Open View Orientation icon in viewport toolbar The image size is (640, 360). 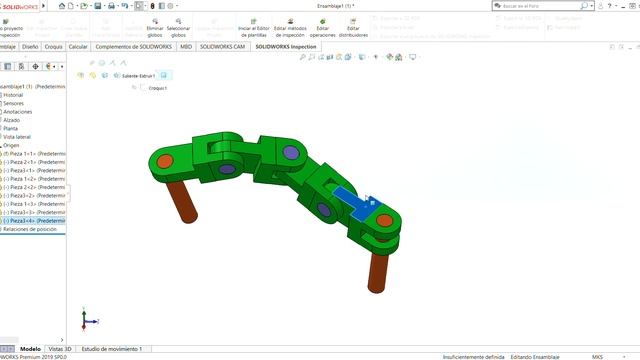tap(348, 57)
